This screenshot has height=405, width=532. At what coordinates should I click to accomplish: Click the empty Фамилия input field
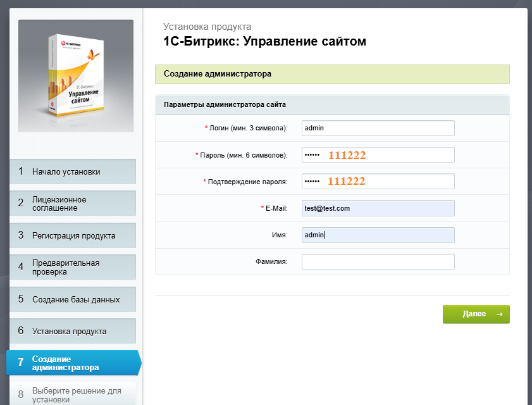pos(378,261)
